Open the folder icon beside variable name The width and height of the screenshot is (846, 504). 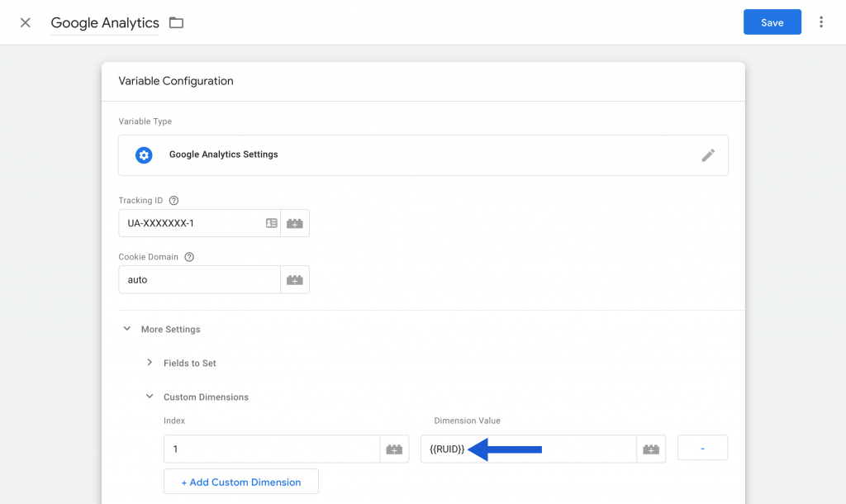click(x=177, y=22)
